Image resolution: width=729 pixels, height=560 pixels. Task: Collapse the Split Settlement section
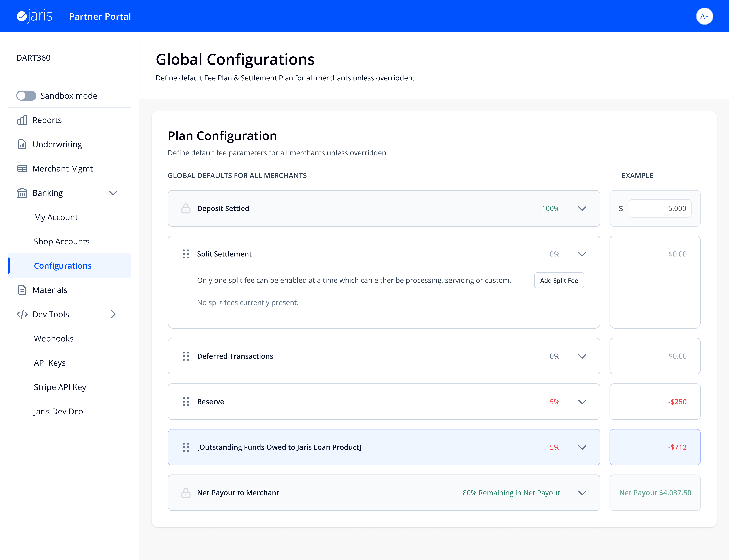[x=582, y=254]
